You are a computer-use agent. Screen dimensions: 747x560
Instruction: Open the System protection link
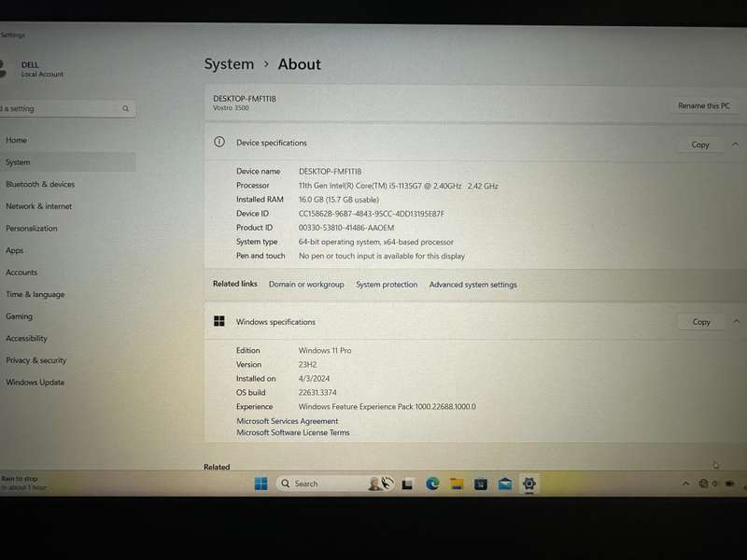pos(387,285)
